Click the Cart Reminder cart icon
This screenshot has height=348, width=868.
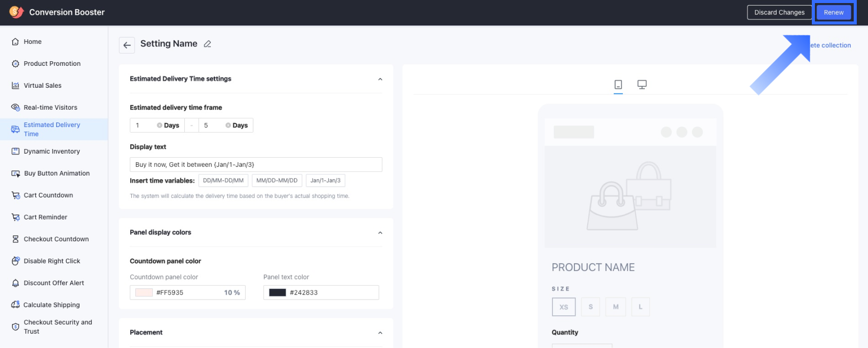(15, 217)
